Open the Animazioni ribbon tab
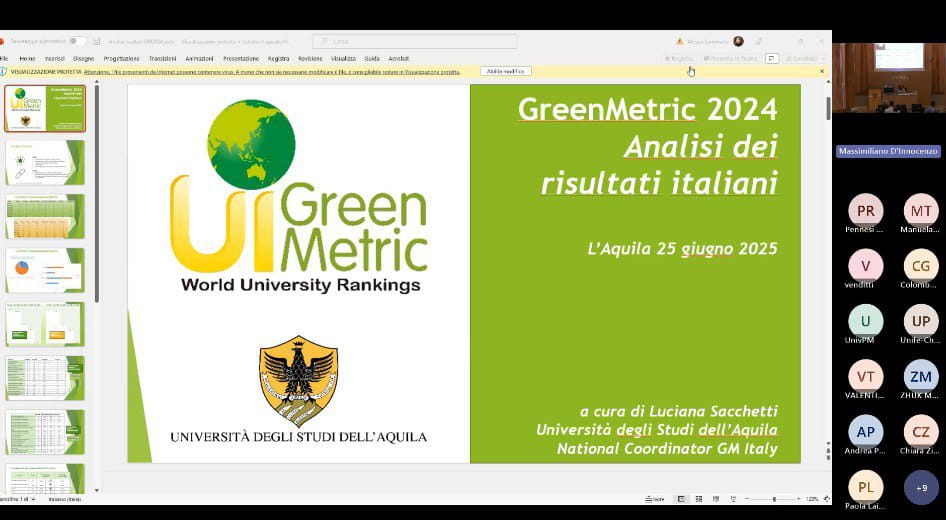The image size is (946, 520). click(x=199, y=59)
